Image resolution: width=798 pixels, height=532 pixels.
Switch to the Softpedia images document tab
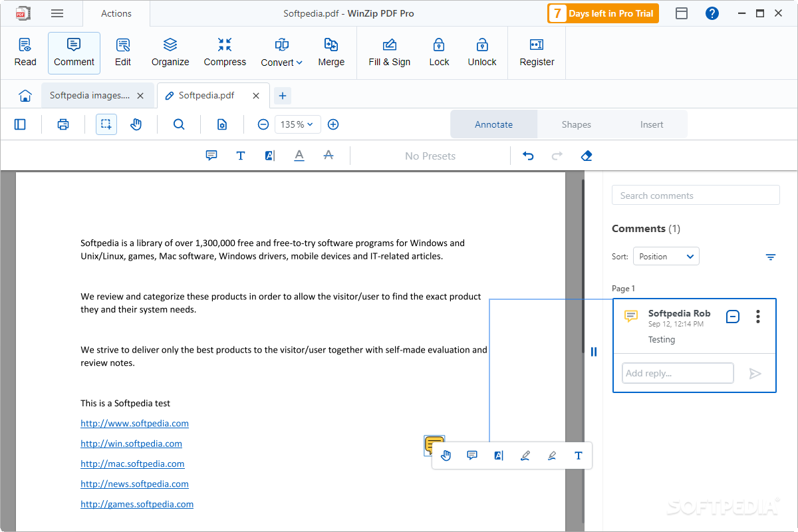tap(90, 96)
